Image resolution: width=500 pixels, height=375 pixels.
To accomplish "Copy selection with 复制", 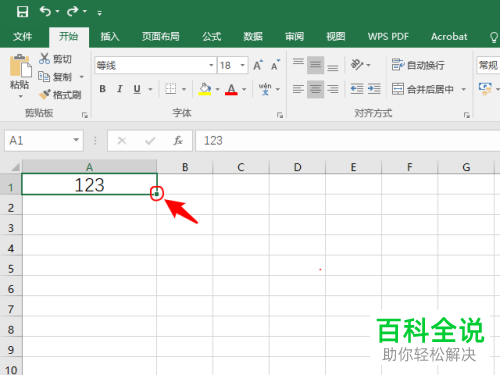I will (55, 77).
